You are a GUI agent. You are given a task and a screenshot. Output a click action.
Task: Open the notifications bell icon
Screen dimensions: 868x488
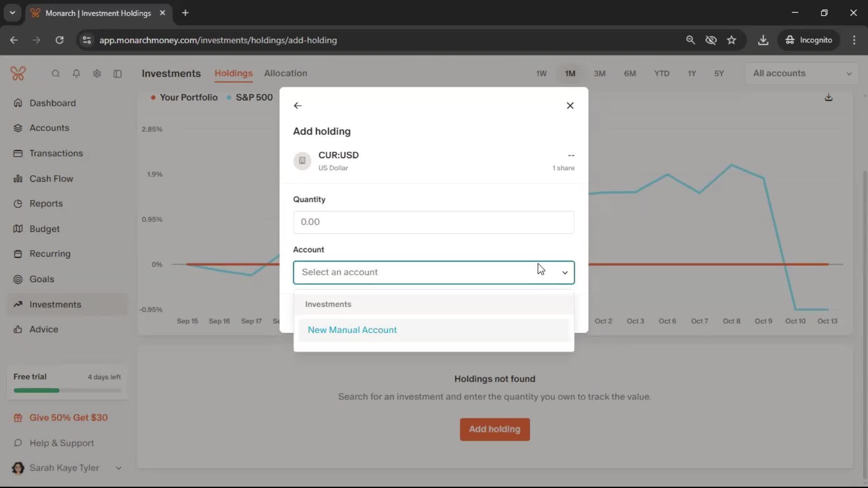[x=76, y=74]
